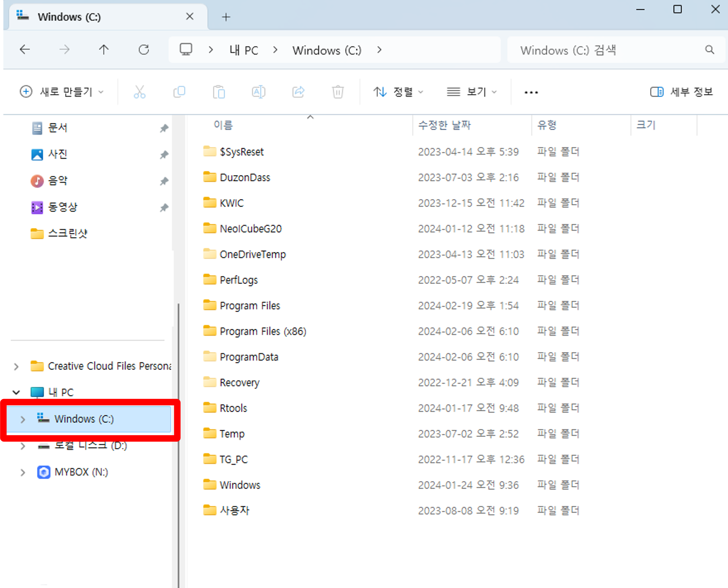Toggle the 세부 정보 details pane
This screenshot has height=588, width=728.
click(681, 92)
